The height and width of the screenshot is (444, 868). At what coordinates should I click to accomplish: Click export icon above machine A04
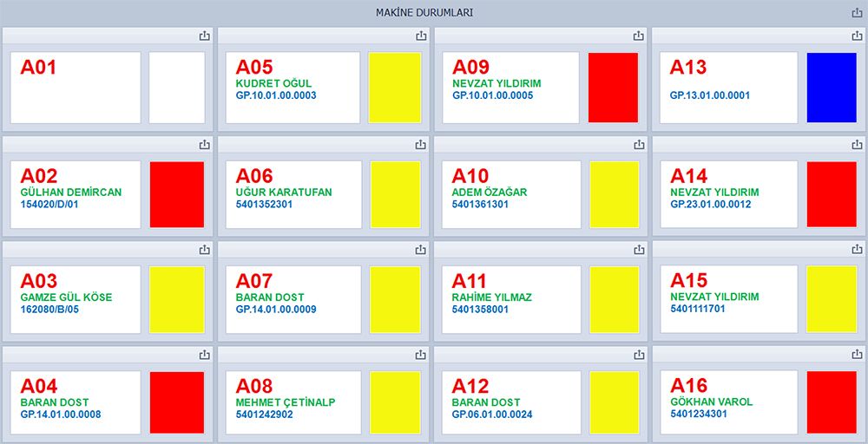click(x=204, y=355)
